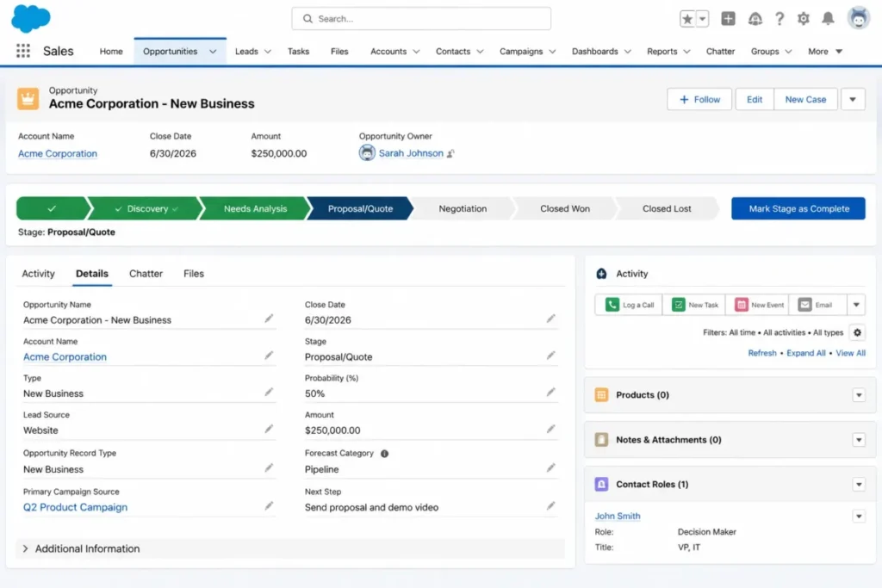882x588 pixels.
Task: Click the Email activity button
Action: [x=817, y=305]
